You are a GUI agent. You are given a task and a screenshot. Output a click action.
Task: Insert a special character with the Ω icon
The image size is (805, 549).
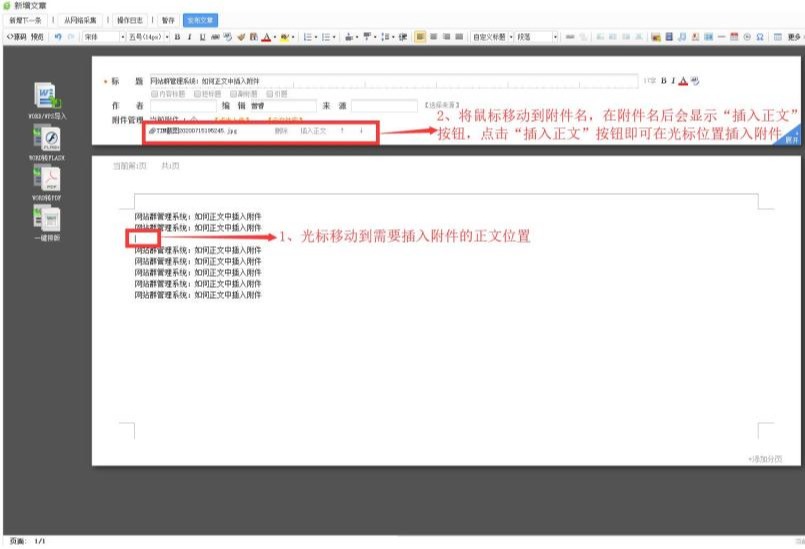761,37
